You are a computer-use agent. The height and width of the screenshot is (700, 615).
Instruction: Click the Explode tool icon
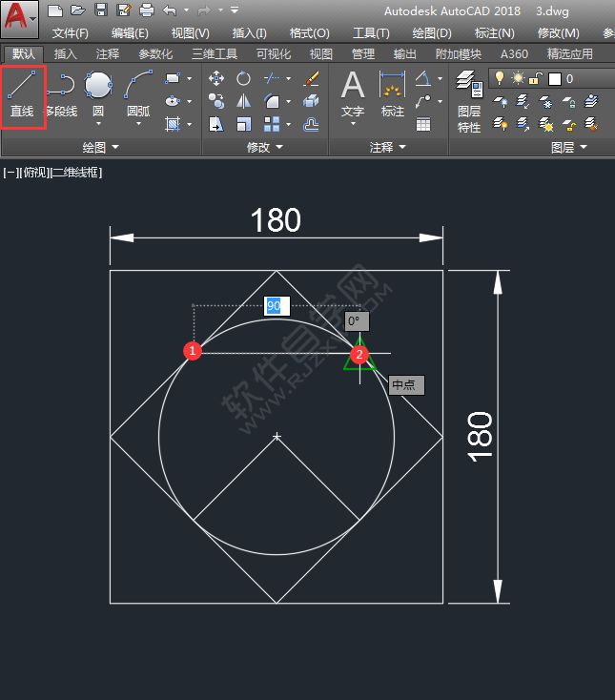tap(311, 101)
